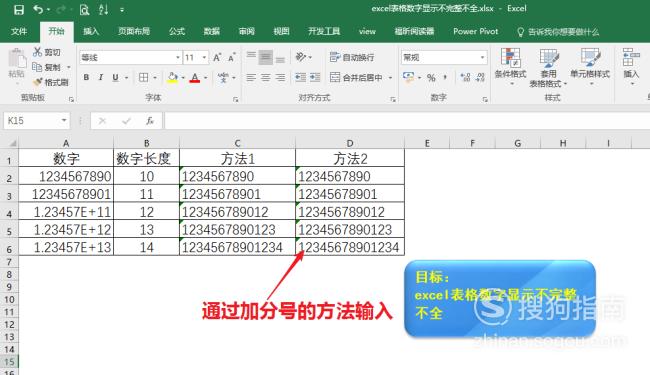Image resolution: width=650 pixels, height=375 pixels.
Task: Activate the 格式刷 format painter
Action: [x=51, y=82]
